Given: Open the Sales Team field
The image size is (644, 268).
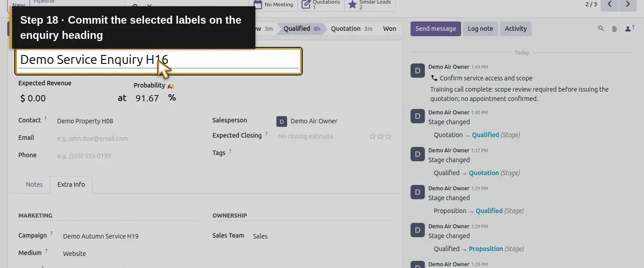Looking at the screenshot, I should [322, 236].
